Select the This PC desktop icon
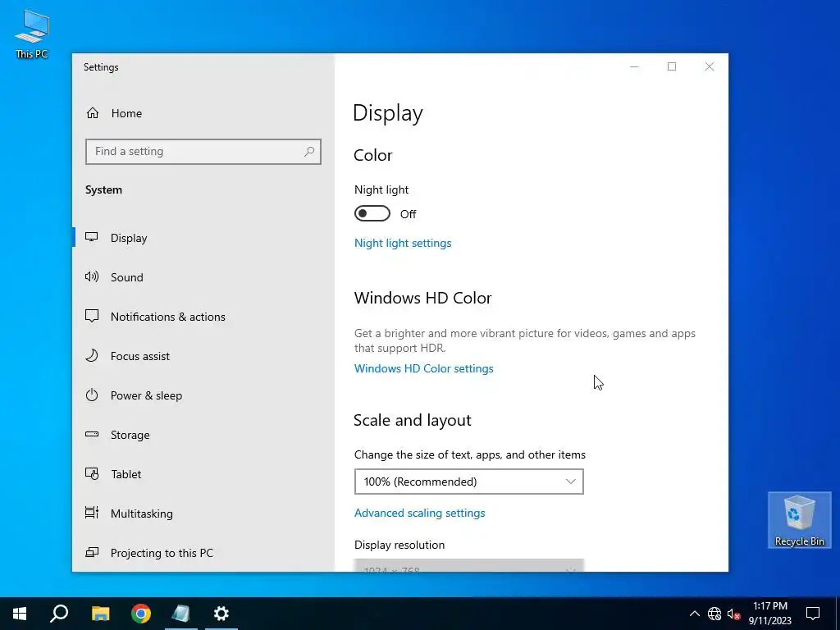The width and height of the screenshot is (840, 630). coord(32,34)
